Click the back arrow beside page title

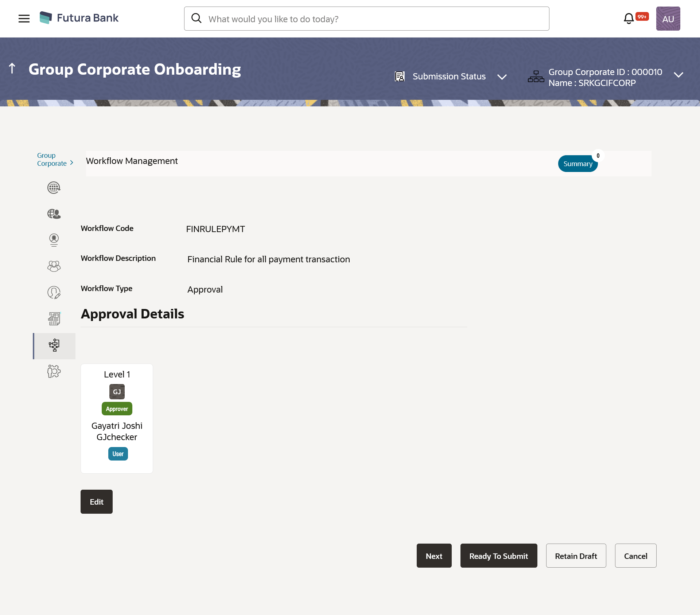point(12,68)
